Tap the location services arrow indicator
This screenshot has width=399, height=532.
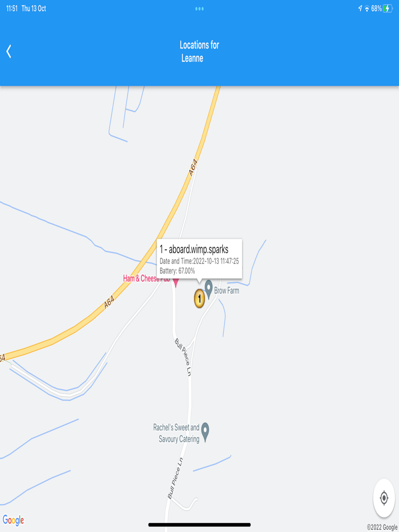click(360, 8)
